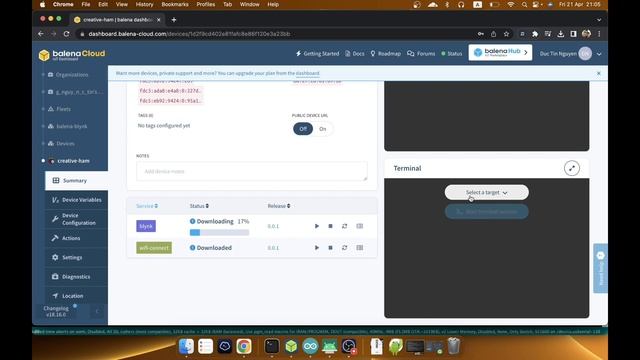
Task: Click the macOS Wi-Fi status icon
Action: tap(511, 4)
